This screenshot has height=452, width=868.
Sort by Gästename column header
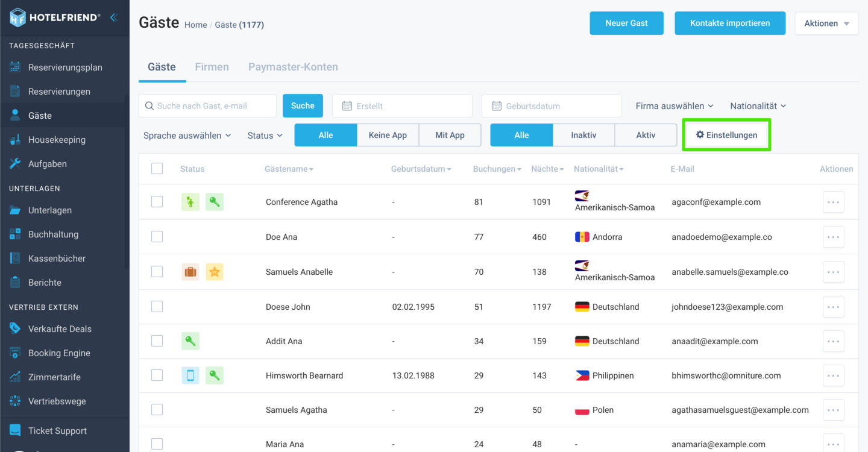coord(289,169)
